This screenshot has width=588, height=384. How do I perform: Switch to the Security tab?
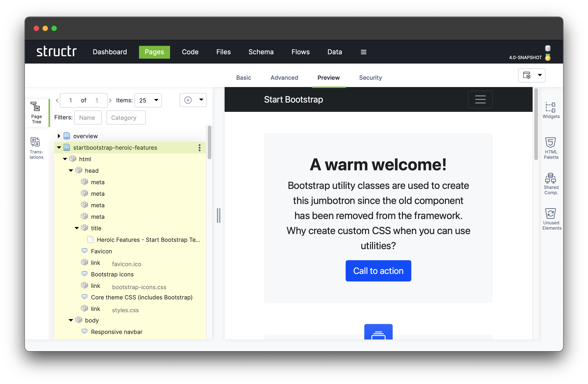coord(370,78)
